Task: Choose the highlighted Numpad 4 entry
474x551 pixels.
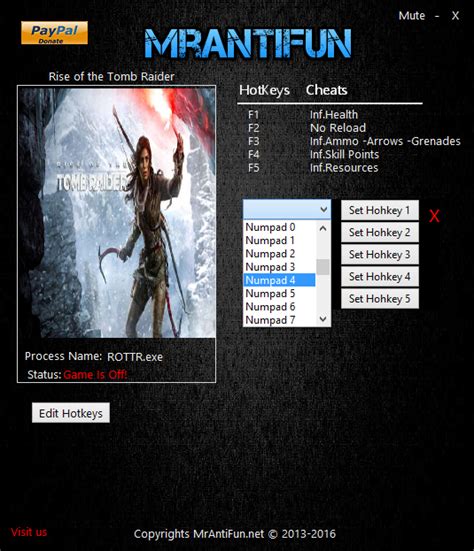Action: click(279, 280)
